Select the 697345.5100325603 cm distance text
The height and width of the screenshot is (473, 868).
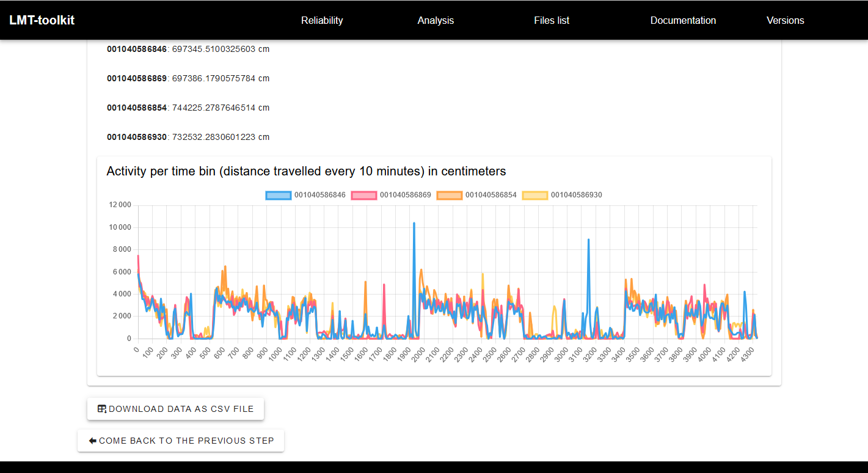(221, 49)
